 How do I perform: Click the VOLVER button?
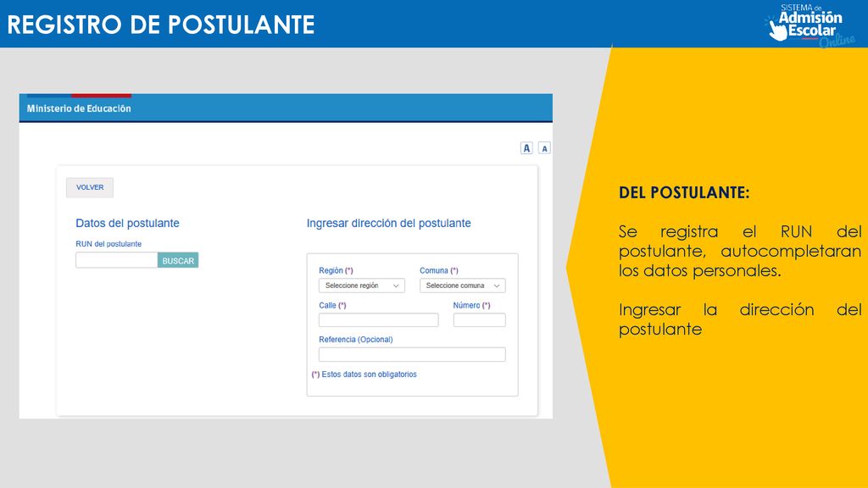point(90,187)
